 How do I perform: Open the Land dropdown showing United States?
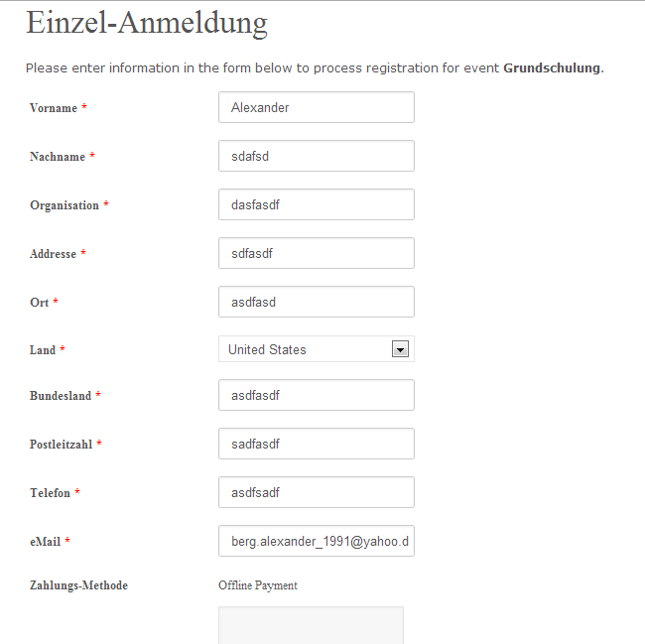[317, 349]
